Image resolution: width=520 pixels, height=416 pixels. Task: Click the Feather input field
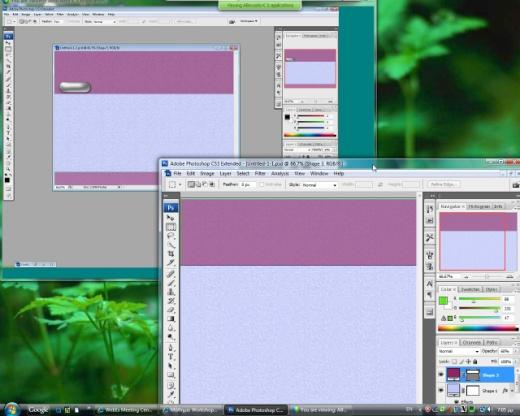tap(247, 184)
